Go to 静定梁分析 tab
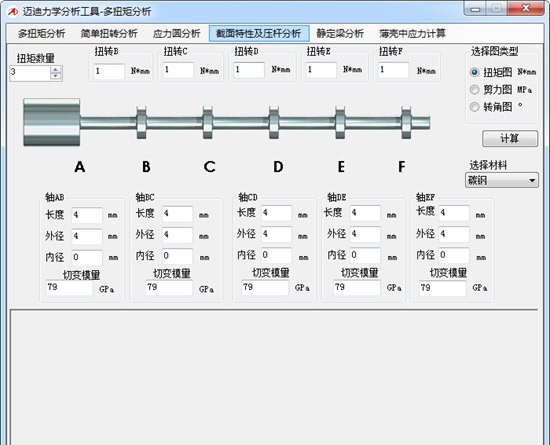The image size is (550, 445). [x=340, y=34]
